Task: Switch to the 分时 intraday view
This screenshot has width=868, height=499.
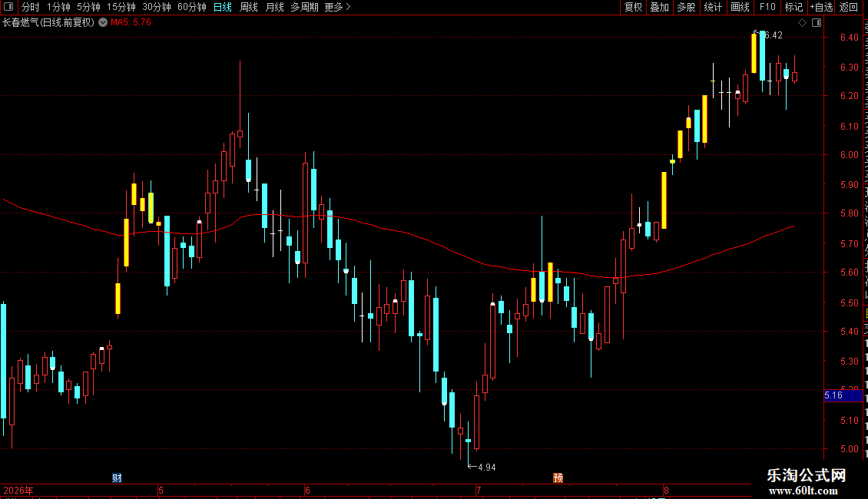Action: (x=31, y=7)
